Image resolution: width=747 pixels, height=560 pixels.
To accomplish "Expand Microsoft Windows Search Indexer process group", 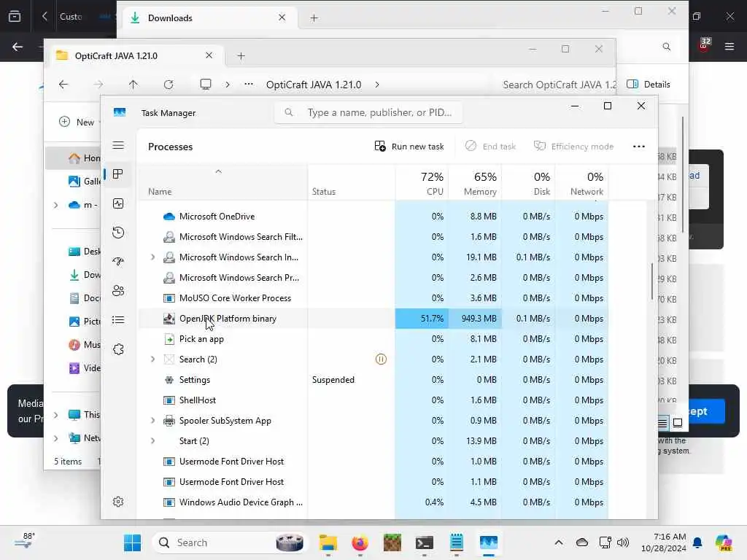I will [152, 257].
